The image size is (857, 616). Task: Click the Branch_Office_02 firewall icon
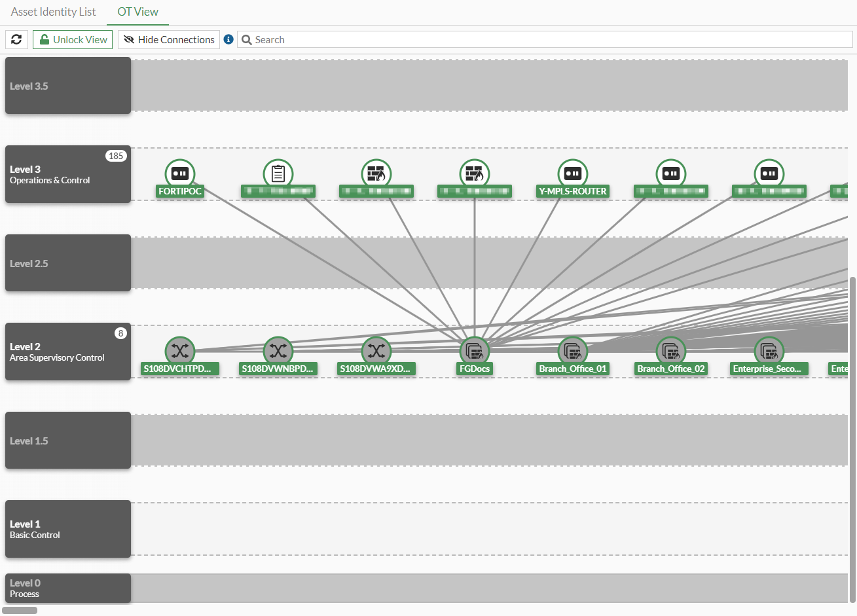(671, 350)
